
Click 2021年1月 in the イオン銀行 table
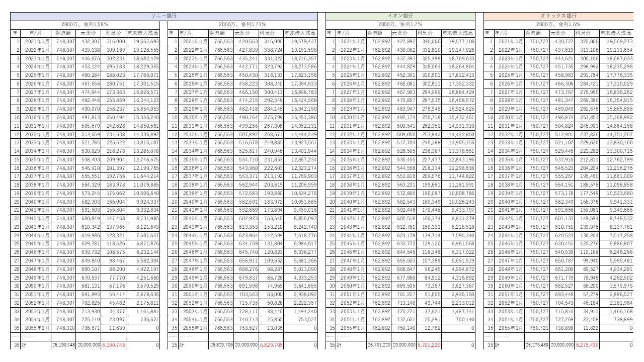point(351,41)
